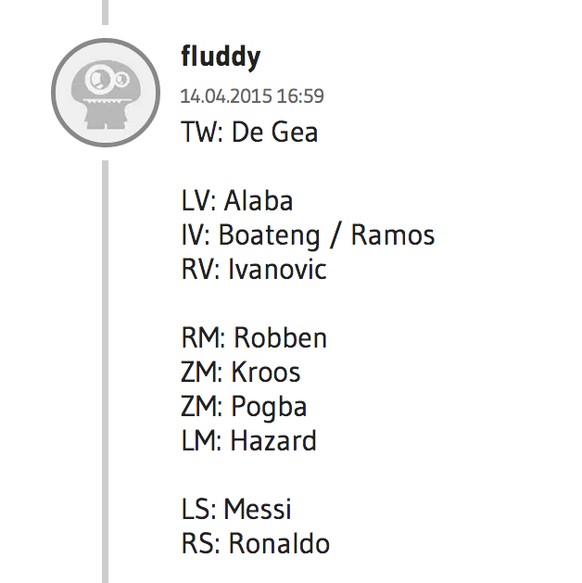
Task: Click the thread line above the avatar
Action: pyautogui.click(x=105, y=12)
